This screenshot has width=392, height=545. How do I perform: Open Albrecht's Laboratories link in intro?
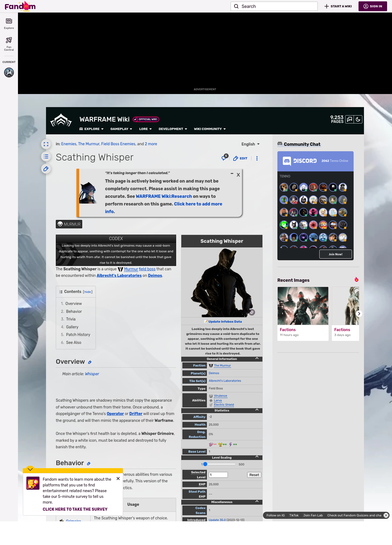click(x=119, y=275)
